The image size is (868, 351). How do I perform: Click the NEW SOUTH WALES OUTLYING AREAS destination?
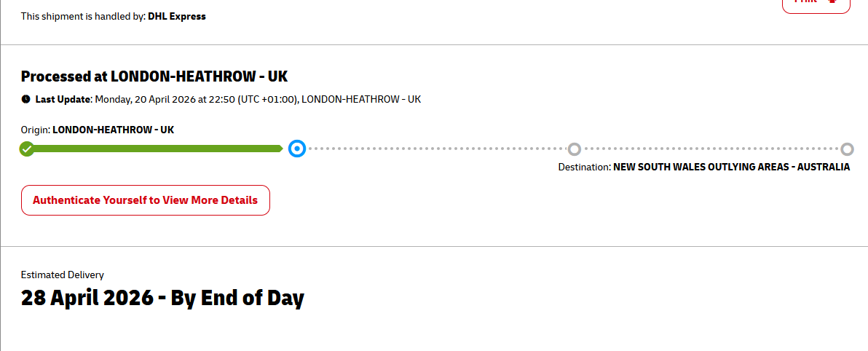click(731, 167)
